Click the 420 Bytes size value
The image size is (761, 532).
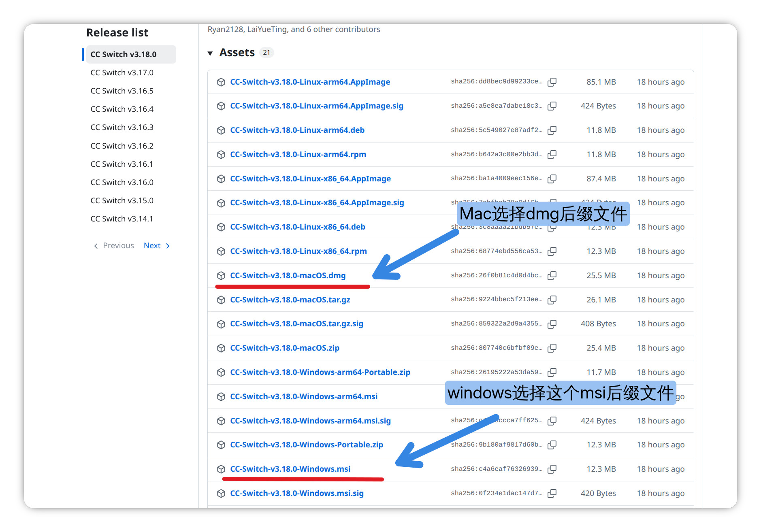(598, 493)
